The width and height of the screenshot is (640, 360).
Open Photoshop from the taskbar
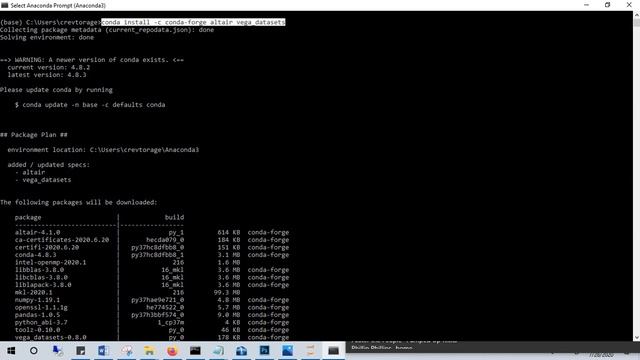(264, 351)
